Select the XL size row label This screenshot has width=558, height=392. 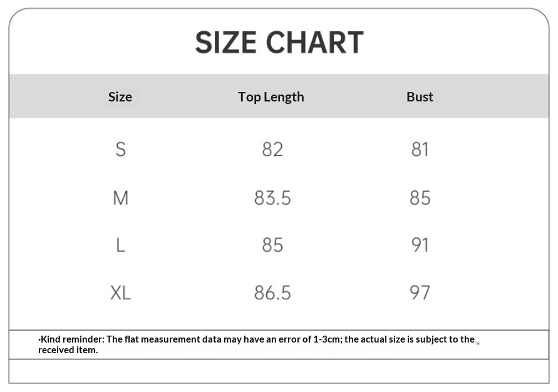point(120,292)
